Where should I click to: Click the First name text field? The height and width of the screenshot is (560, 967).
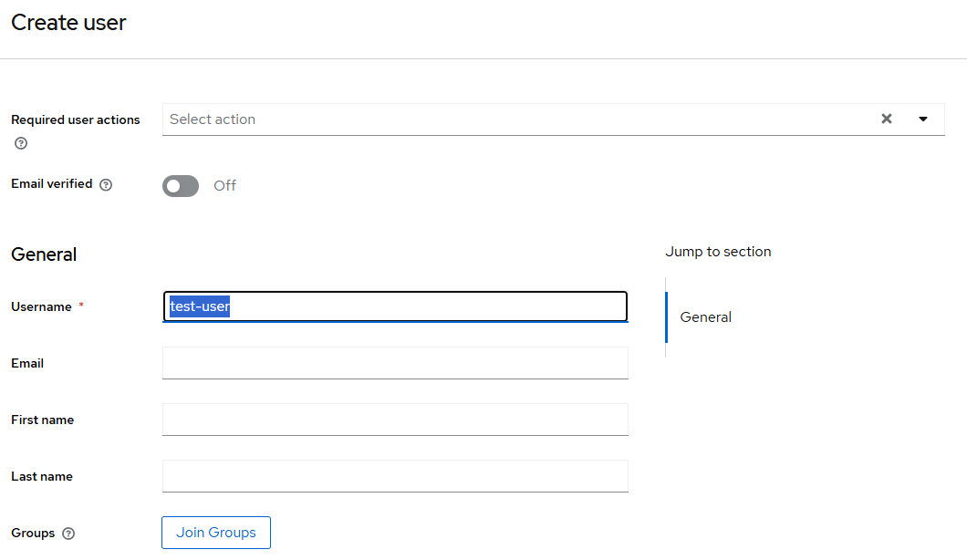click(x=395, y=420)
